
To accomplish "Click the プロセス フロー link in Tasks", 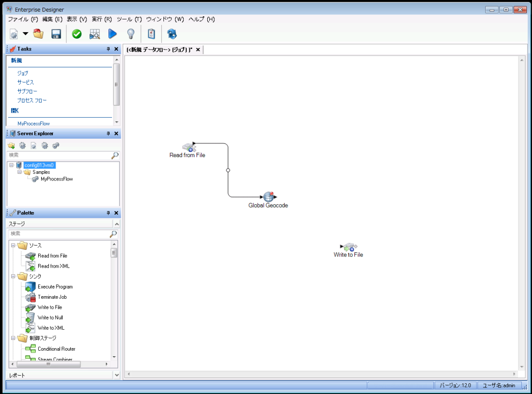I will [x=32, y=100].
